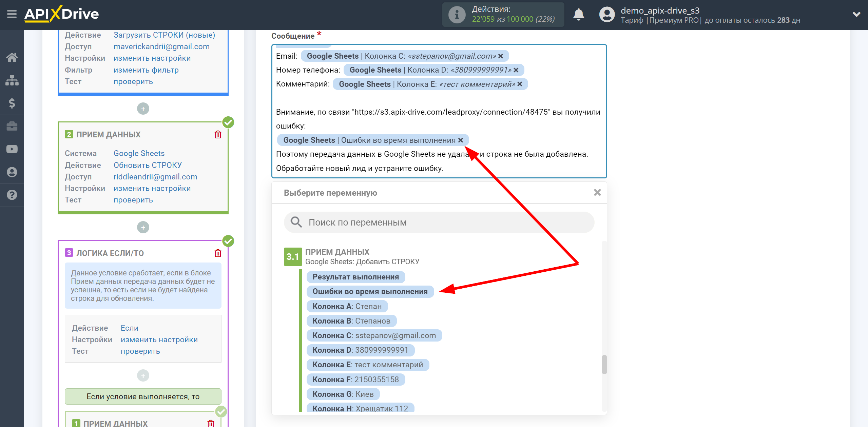Open notifications bell

(579, 15)
